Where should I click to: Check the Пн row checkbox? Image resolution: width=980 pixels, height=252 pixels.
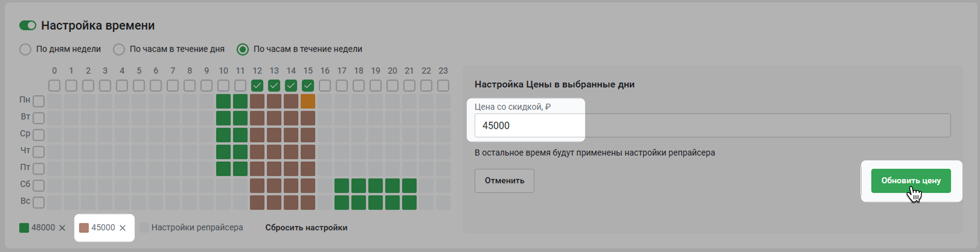38,101
